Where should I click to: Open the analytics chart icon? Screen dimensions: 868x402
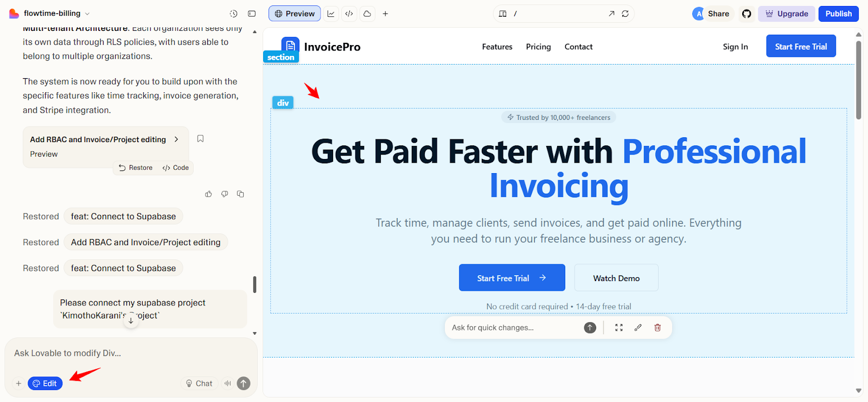(331, 14)
